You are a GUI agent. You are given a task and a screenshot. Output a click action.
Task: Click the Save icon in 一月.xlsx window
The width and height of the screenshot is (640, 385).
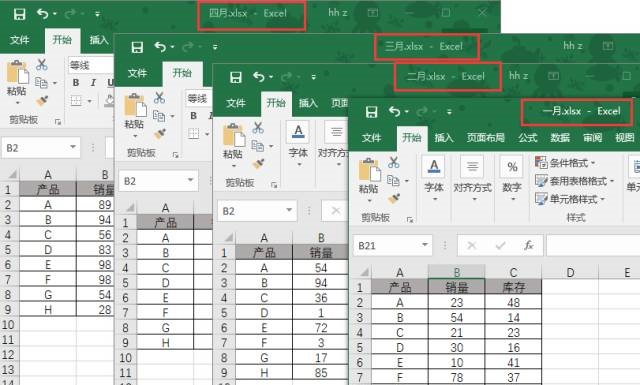[x=371, y=111]
